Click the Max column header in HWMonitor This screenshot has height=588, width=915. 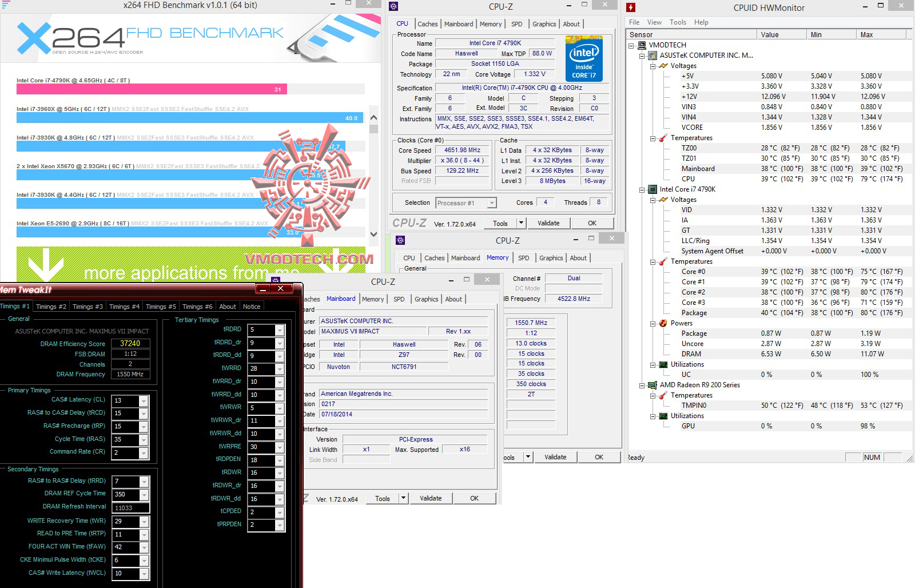pyautogui.click(x=881, y=34)
